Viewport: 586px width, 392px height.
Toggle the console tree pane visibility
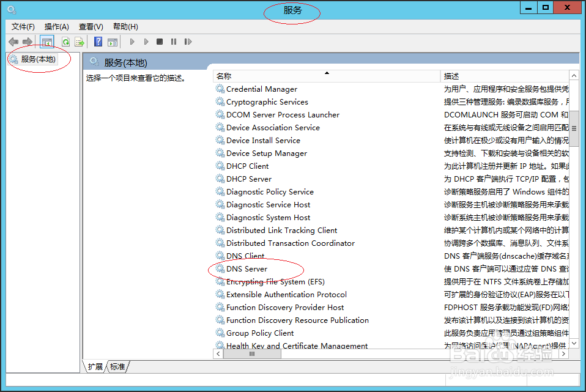pos(46,41)
